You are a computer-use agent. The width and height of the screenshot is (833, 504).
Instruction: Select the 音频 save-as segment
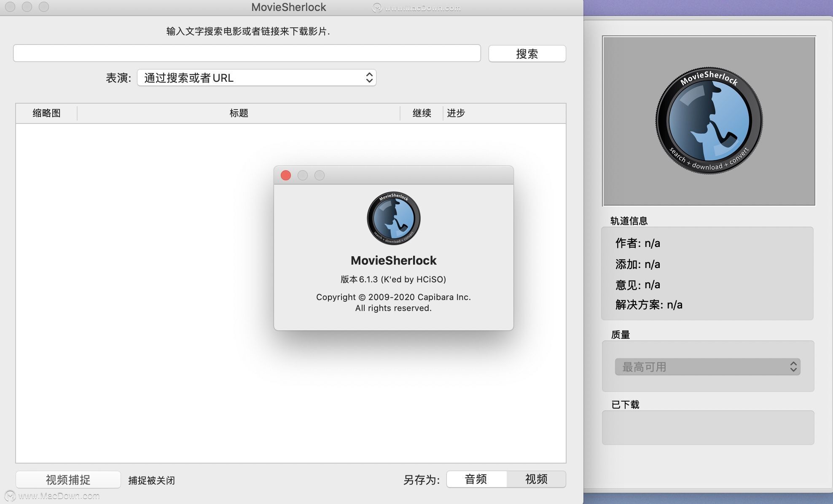[x=476, y=479]
